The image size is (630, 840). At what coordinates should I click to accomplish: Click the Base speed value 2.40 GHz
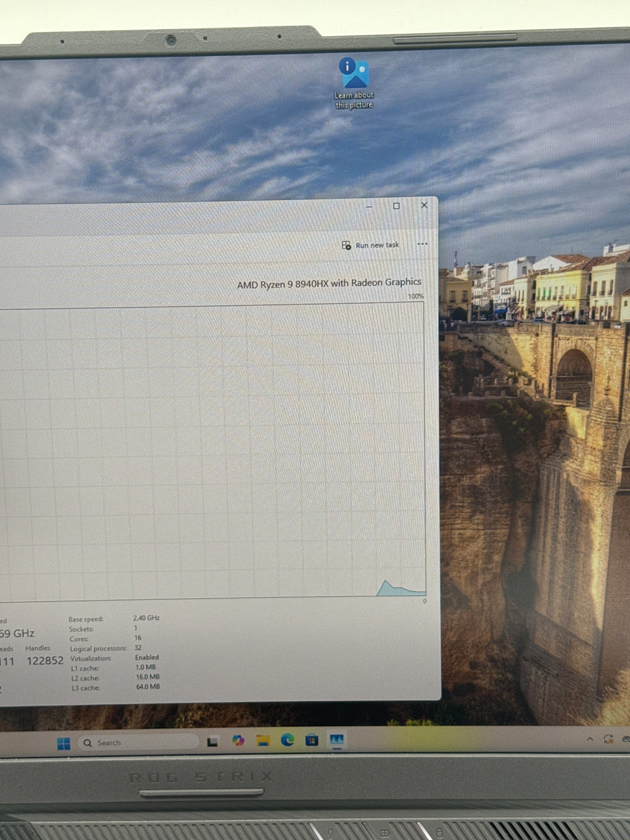pos(146,618)
